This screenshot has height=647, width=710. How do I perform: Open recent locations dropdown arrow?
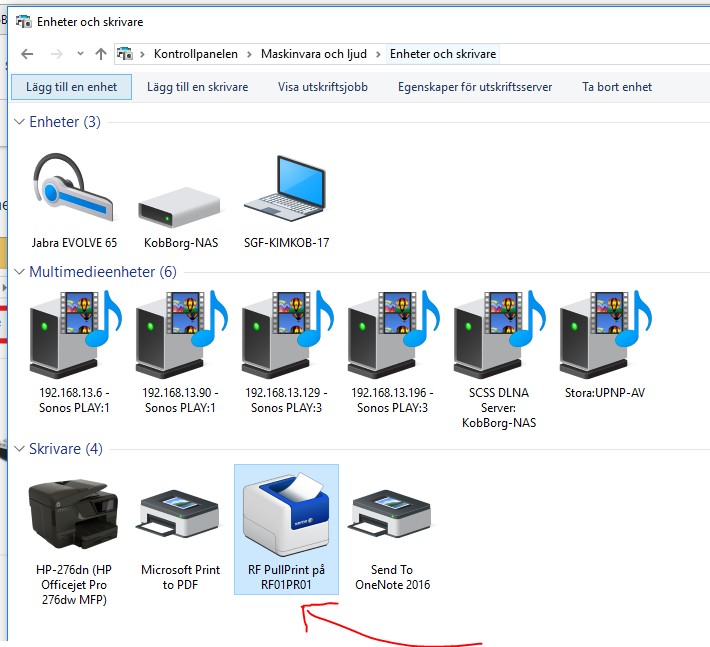point(80,54)
